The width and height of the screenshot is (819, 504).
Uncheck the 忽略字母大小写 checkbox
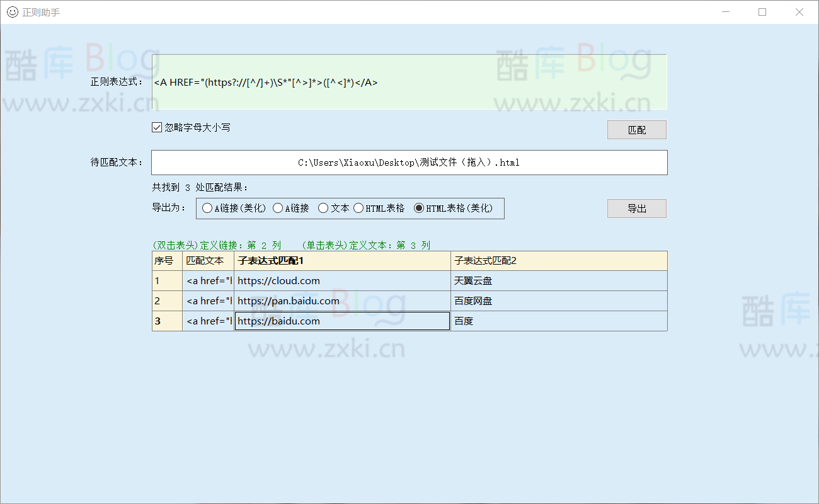point(157,127)
